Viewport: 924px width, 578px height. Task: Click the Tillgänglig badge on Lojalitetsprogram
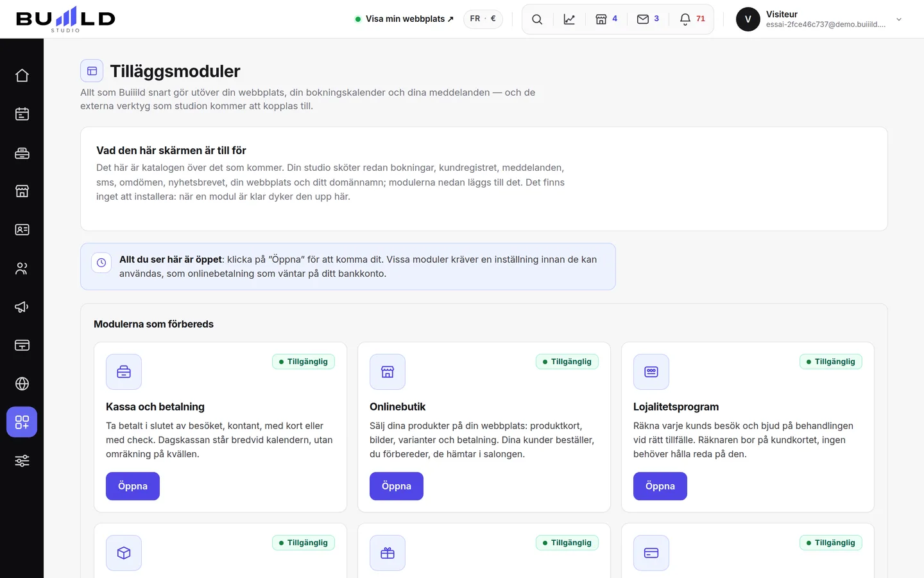[x=831, y=362]
